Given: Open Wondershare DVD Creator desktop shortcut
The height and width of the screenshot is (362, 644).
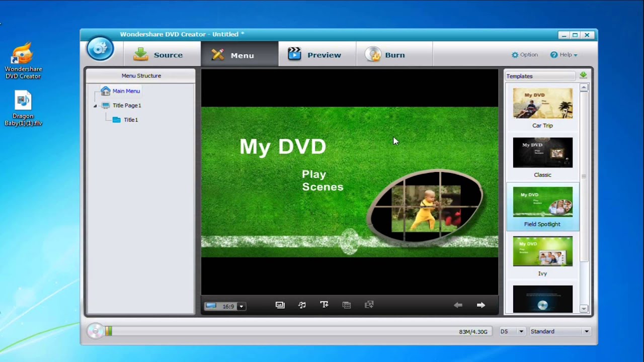Looking at the screenshot, I should pos(23,61).
